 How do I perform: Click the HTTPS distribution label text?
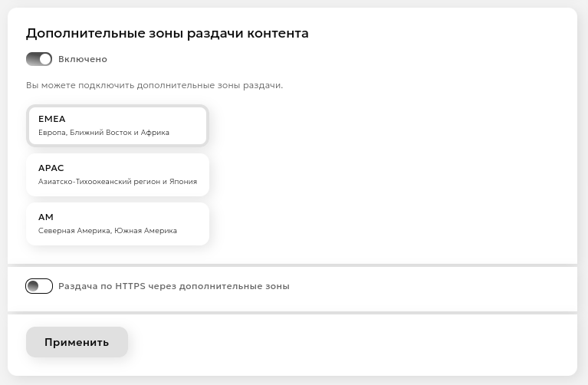pos(174,286)
